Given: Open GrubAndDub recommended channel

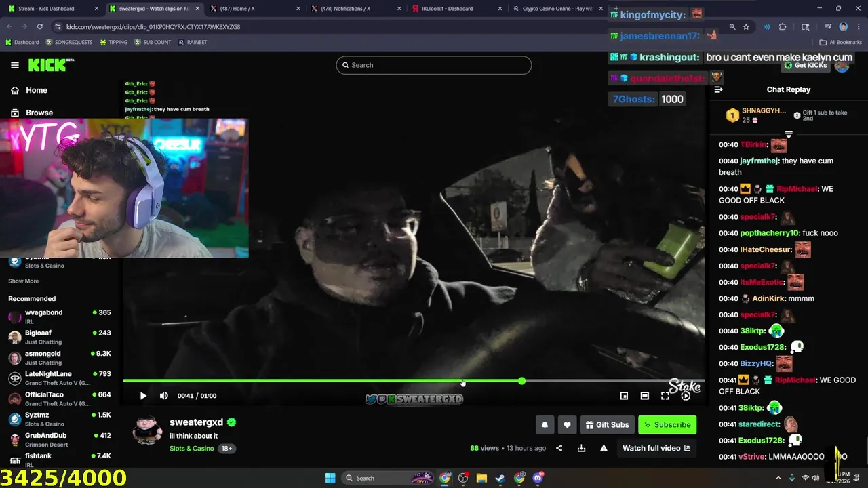Looking at the screenshot, I should (x=60, y=439).
